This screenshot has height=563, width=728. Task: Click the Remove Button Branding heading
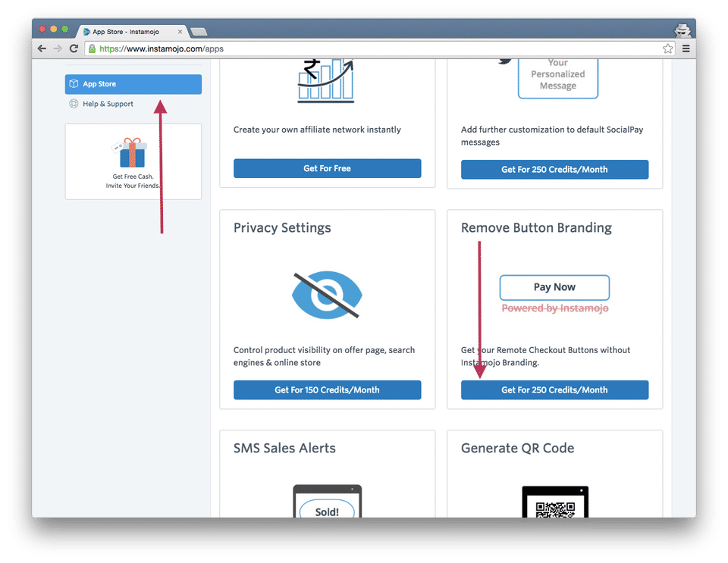(x=536, y=228)
